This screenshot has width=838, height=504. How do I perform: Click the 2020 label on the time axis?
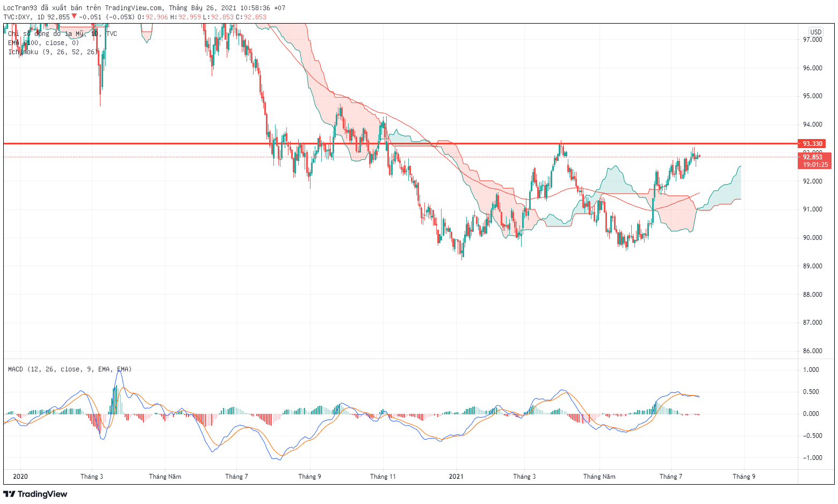click(20, 477)
